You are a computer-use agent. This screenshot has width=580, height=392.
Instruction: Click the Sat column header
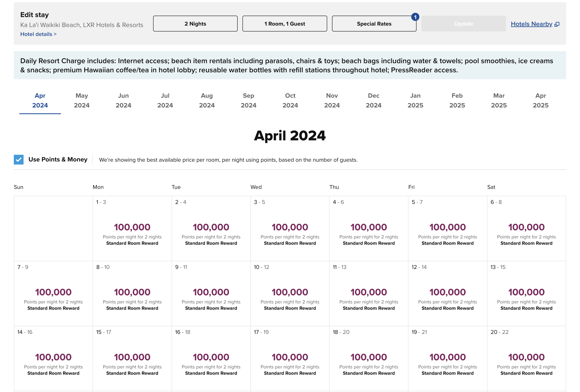click(x=491, y=187)
